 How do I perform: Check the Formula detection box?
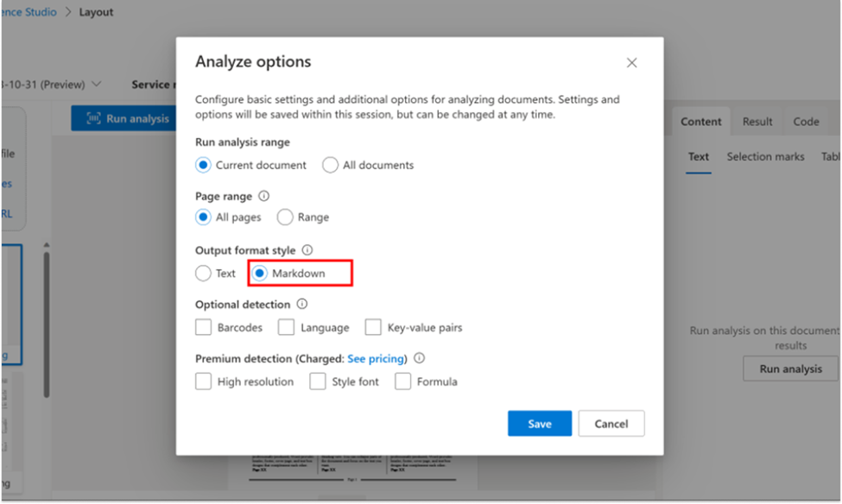(402, 381)
